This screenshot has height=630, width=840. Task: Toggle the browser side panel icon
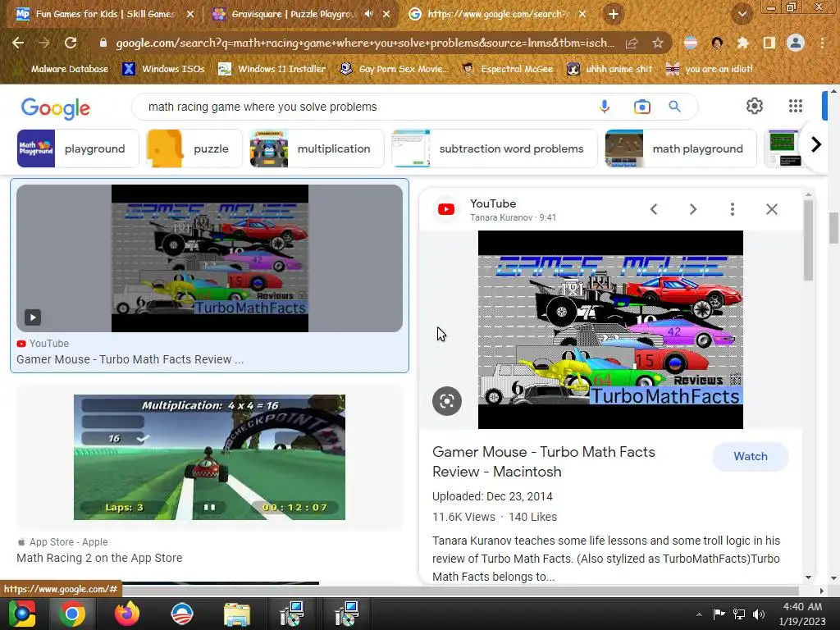point(769,43)
